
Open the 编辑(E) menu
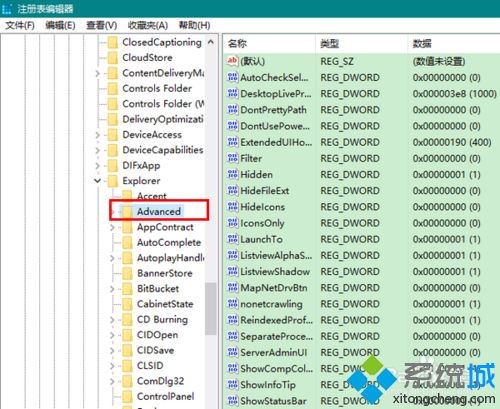coord(60,25)
